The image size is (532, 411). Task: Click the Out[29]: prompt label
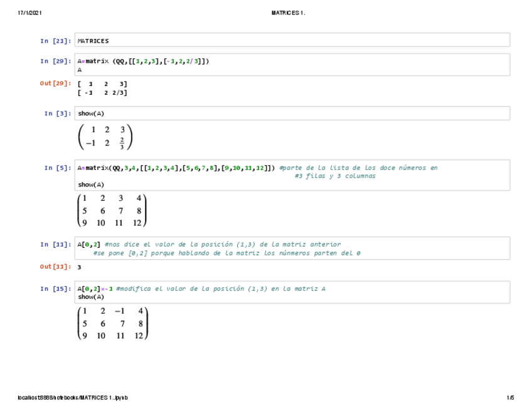(x=56, y=83)
